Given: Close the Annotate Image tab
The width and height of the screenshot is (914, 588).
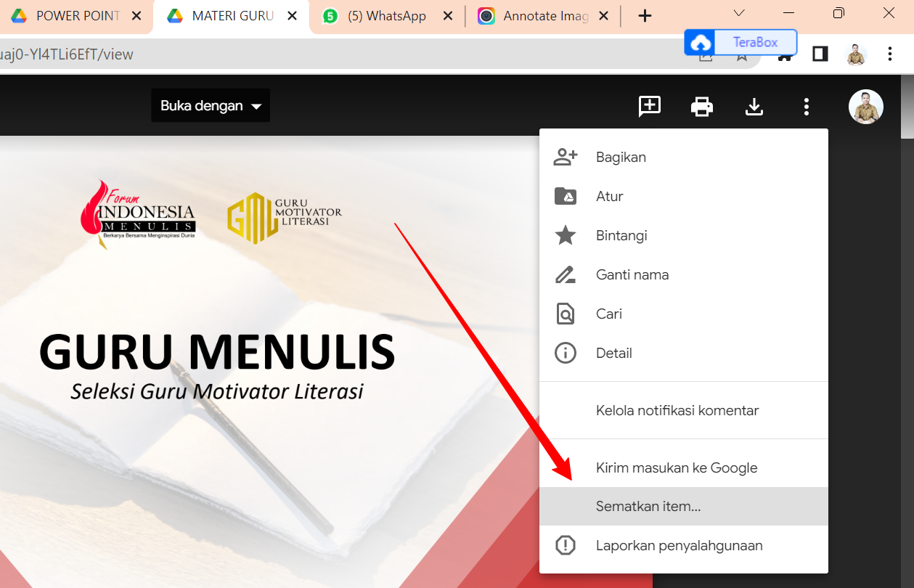Looking at the screenshot, I should (603, 16).
